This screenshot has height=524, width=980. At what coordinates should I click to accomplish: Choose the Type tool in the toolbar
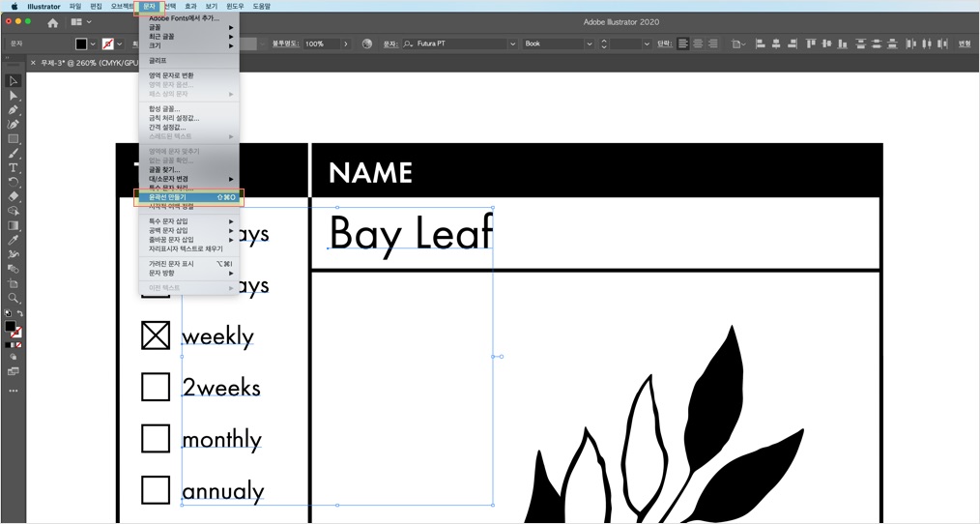coord(14,167)
